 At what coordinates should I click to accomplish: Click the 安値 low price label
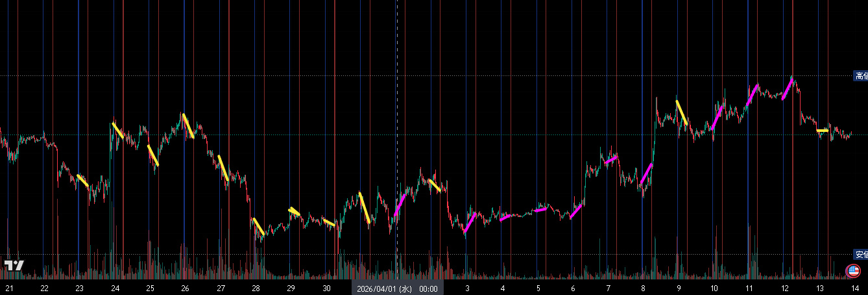point(861,255)
